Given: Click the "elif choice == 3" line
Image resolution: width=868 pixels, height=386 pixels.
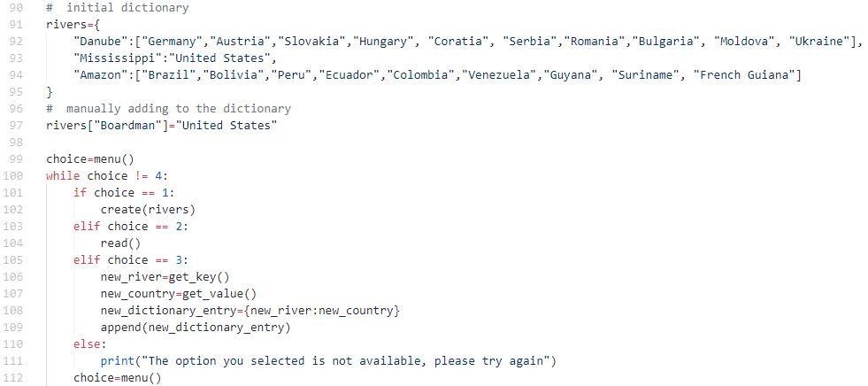Looking at the screenshot, I should coord(131,259).
